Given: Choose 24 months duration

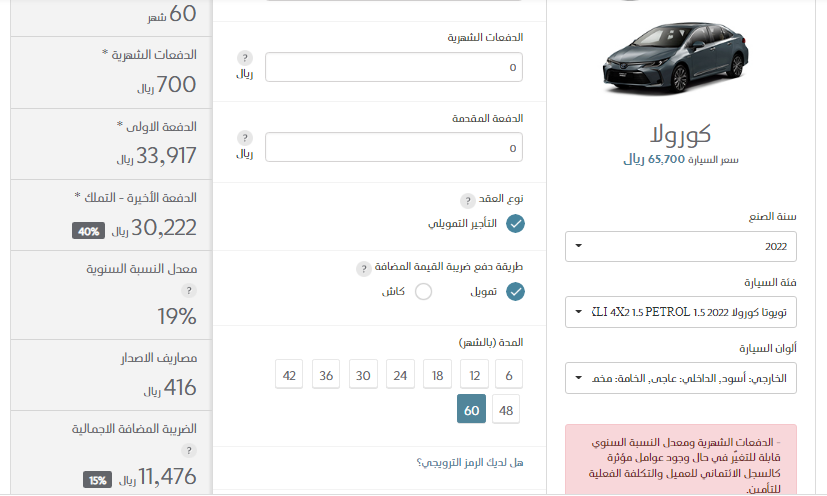Looking at the screenshot, I should [x=400, y=375].
